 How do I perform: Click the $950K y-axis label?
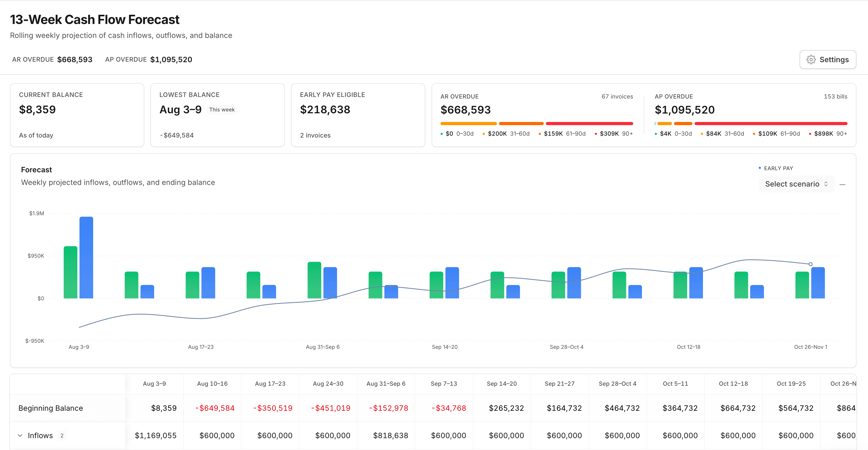click(x=36, y=256)
